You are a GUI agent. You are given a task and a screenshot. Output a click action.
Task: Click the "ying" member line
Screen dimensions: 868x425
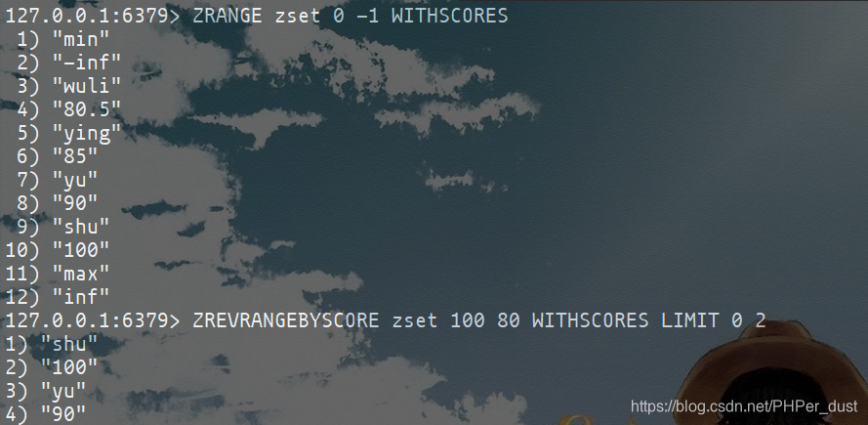click(86, 134)
